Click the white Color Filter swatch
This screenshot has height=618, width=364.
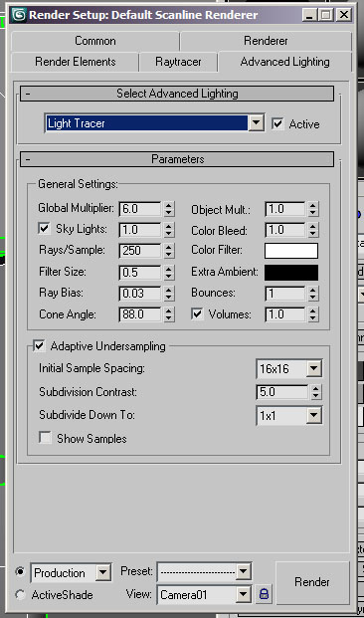pos(291,251)
